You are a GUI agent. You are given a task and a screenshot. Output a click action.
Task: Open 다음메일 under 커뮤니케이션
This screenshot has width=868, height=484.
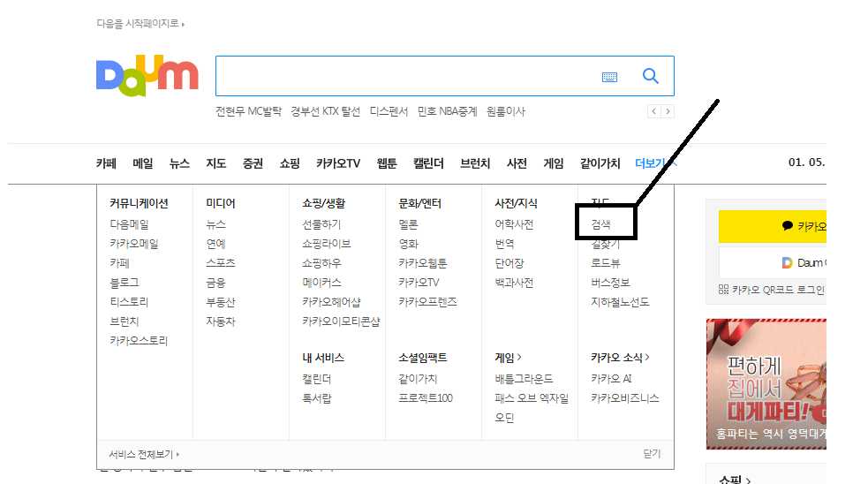click(x=129, y=224)
